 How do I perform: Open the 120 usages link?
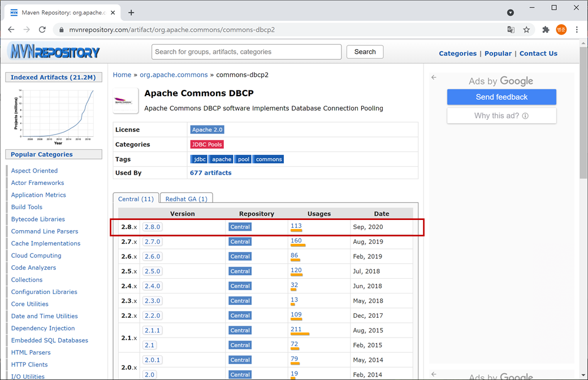tap(296, 270)
